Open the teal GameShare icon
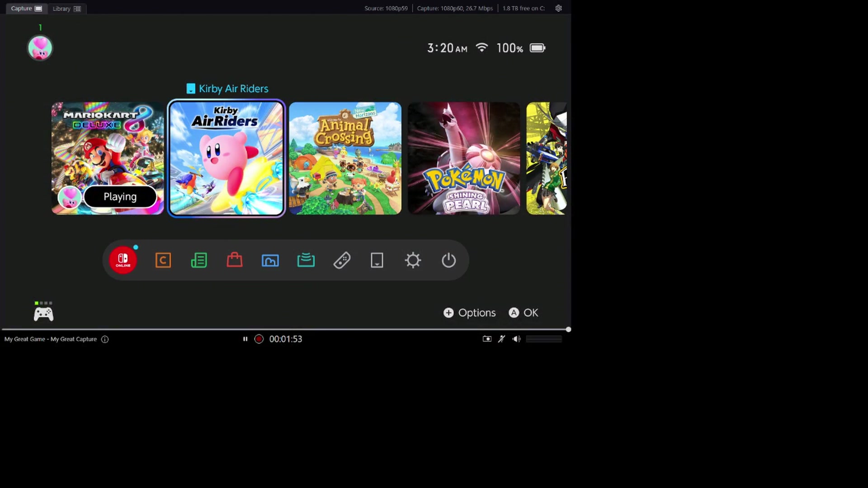This screenshot has width=868, height=488. tap(306, 260)
